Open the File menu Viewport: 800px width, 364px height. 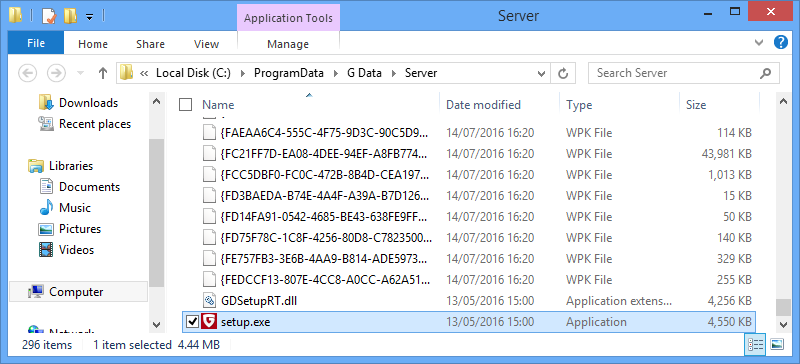[36, 43]
